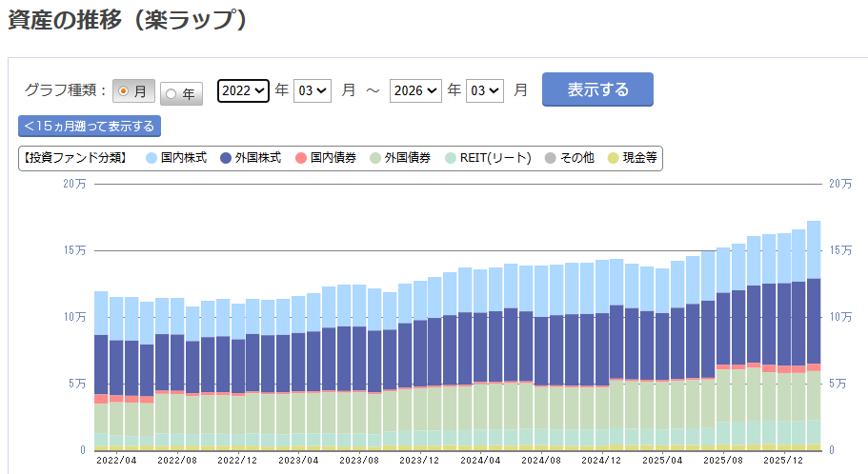Viewport: 868px width, 474px height.
Task: Click the 国内債券 pink legend circle
Action: pyautogui.click(x=300, y=158)
